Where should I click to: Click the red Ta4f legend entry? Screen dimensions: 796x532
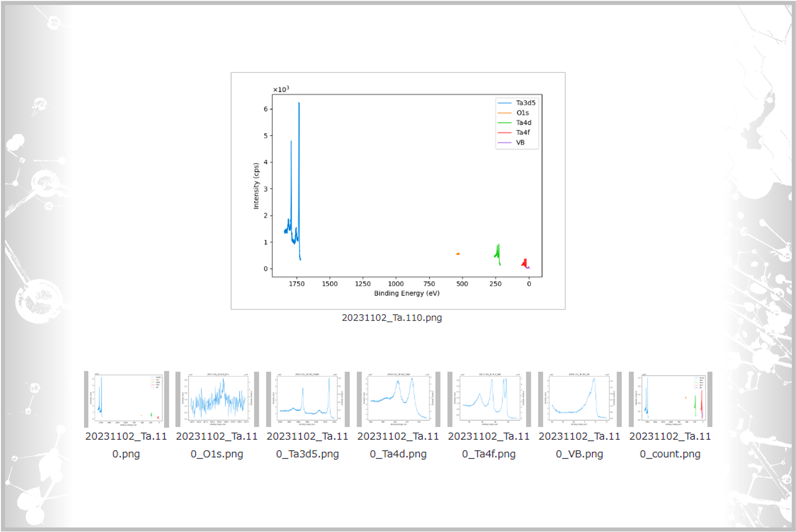(523, 133)
